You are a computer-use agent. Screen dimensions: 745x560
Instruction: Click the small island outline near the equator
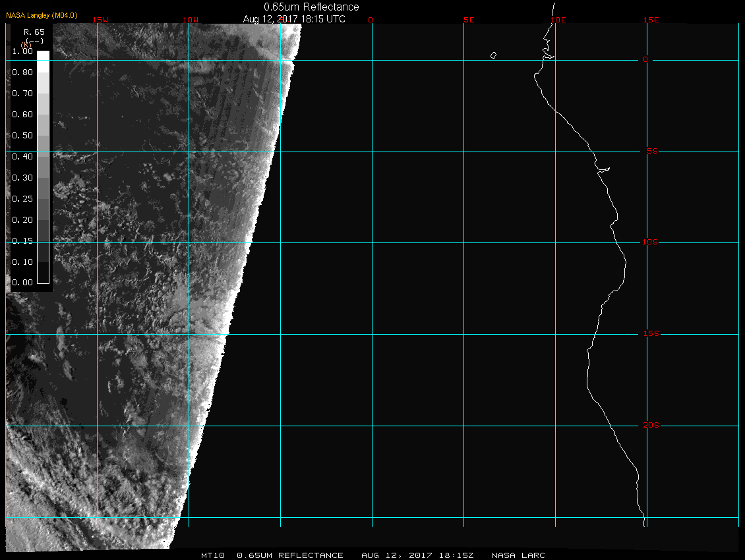pos(493,55)
